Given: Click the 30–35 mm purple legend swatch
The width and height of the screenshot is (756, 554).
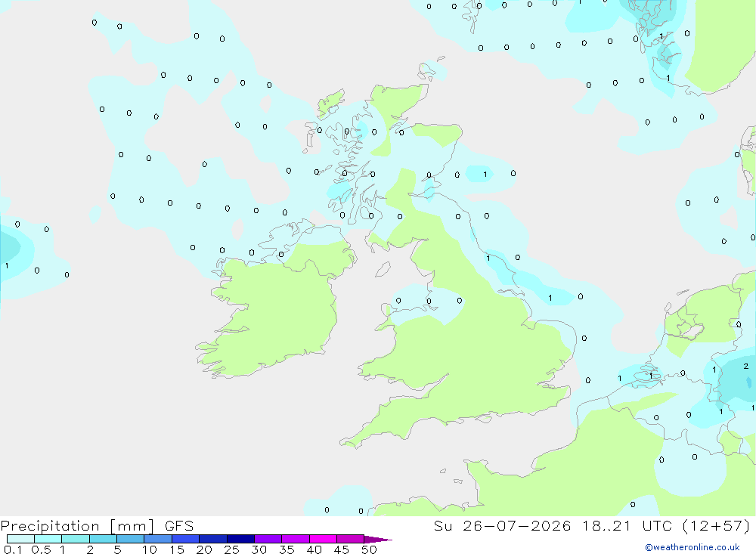Looking at the screenshot, I should [x=268, y=539].
